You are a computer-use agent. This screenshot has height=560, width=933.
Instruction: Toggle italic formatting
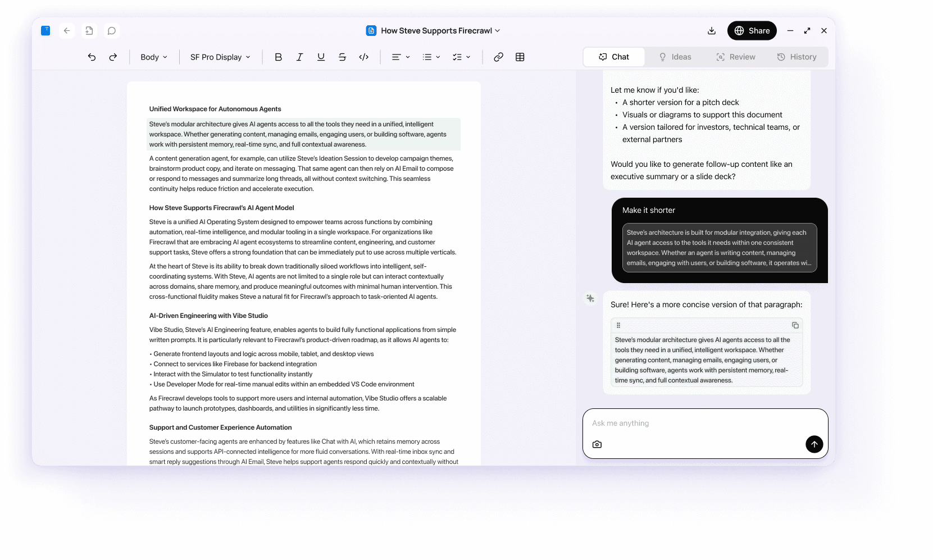299,57
